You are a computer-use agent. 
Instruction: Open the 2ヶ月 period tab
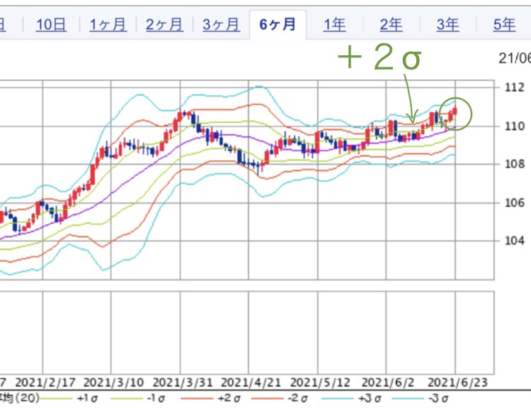click(164, 25)
